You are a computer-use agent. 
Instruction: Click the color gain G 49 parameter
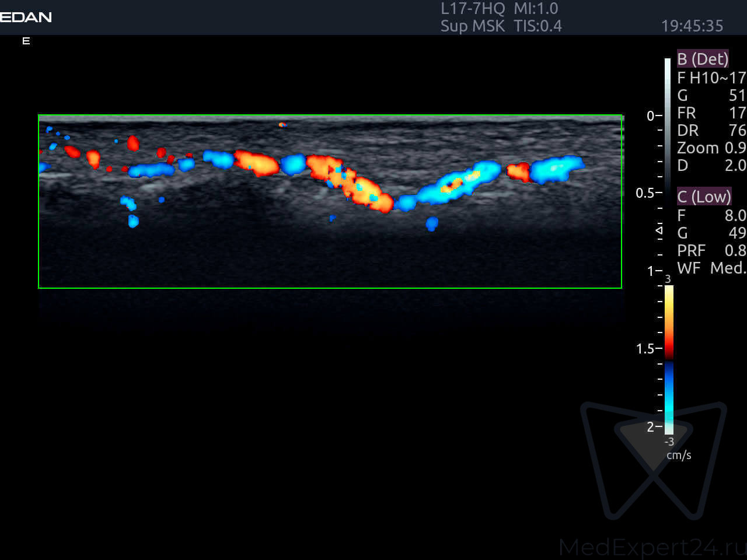click(711, 233)
